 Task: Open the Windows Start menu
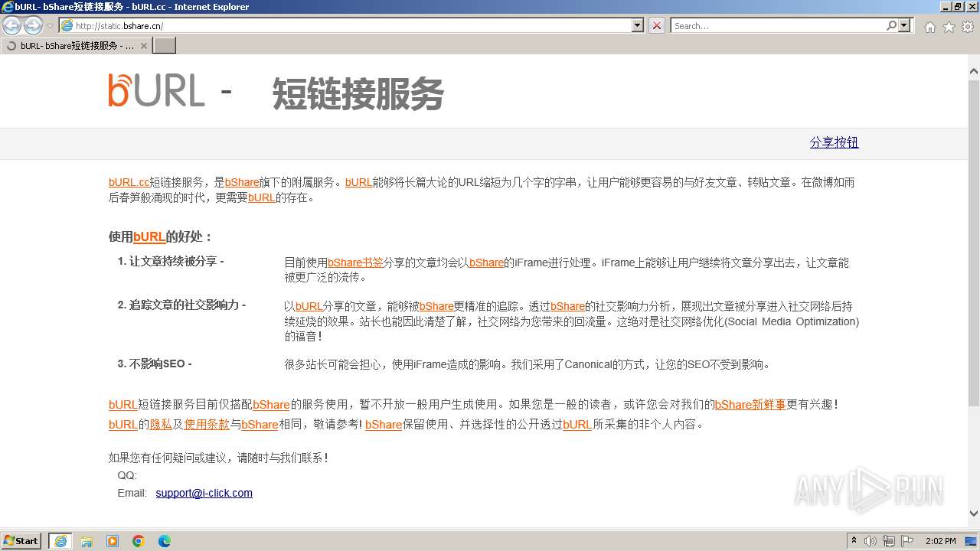[21, 540]
